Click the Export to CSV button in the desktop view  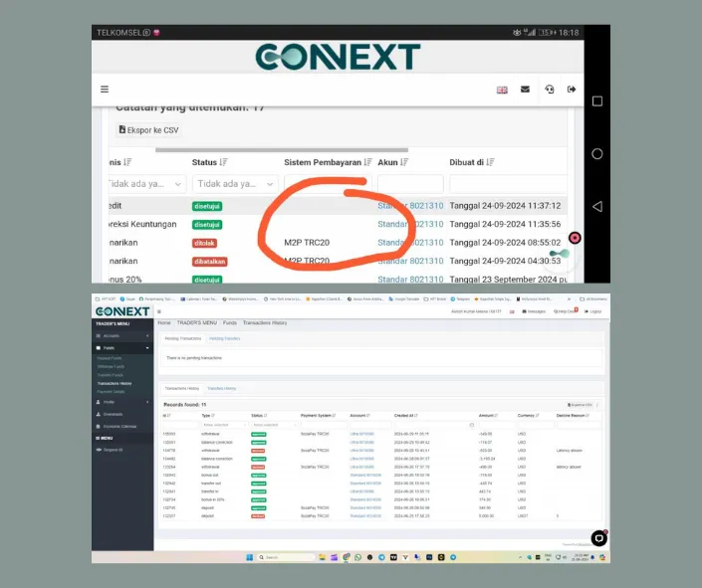pos(580,405)
